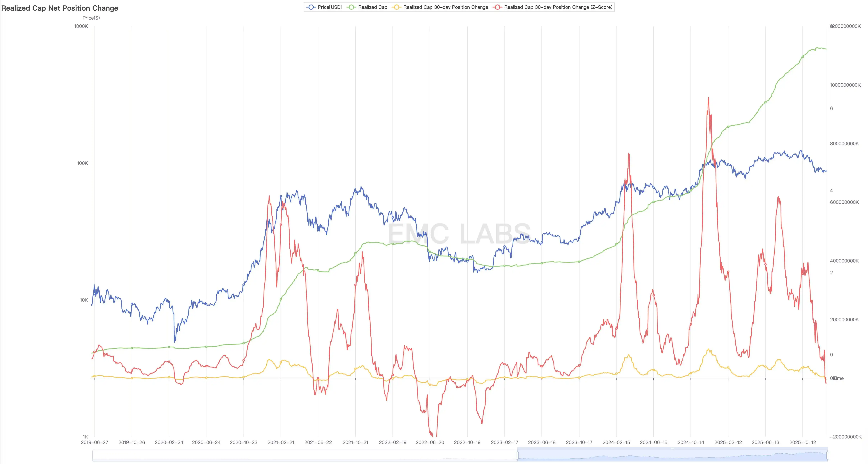Click the right handle of zoom slider
Viewport: 868px width, 464px height.
(x=828, y=456)
